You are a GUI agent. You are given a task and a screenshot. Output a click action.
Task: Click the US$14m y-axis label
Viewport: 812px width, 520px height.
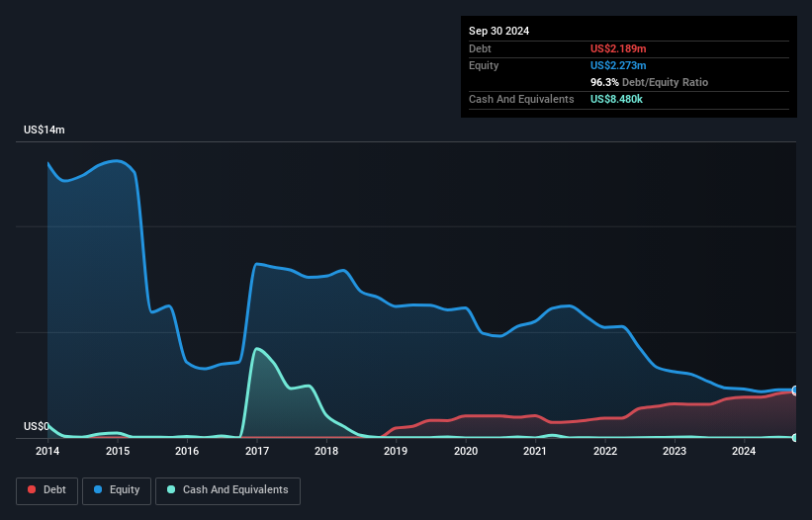[x=45, y=130]
